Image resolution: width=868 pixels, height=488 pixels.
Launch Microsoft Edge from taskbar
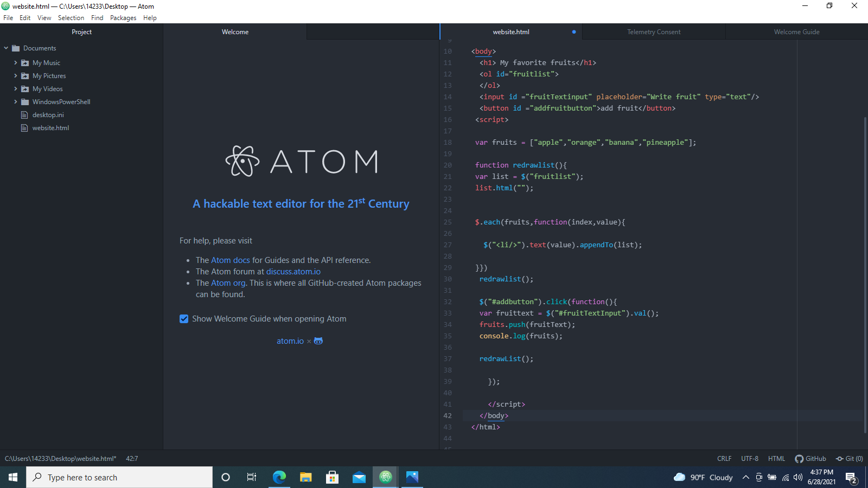tap(279, 477)
